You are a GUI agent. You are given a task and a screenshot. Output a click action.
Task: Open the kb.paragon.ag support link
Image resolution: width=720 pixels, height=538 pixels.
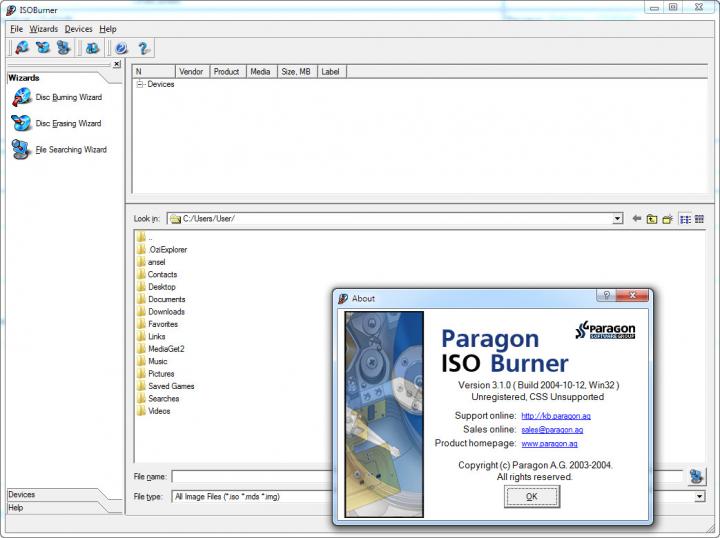pos(549,415)
